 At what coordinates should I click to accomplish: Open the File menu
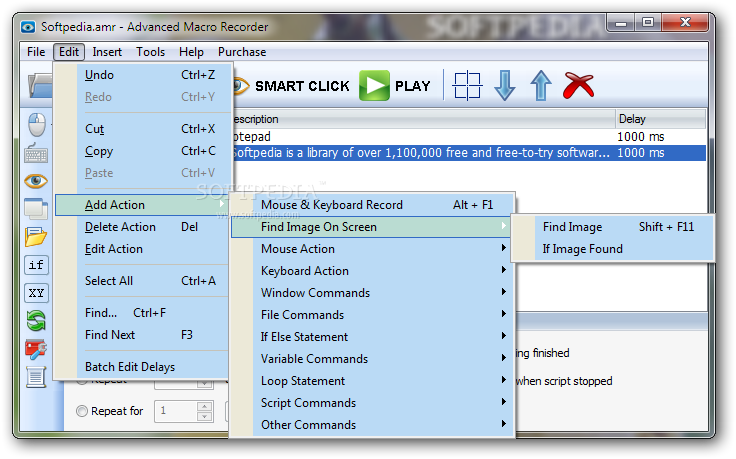point(36,52)
